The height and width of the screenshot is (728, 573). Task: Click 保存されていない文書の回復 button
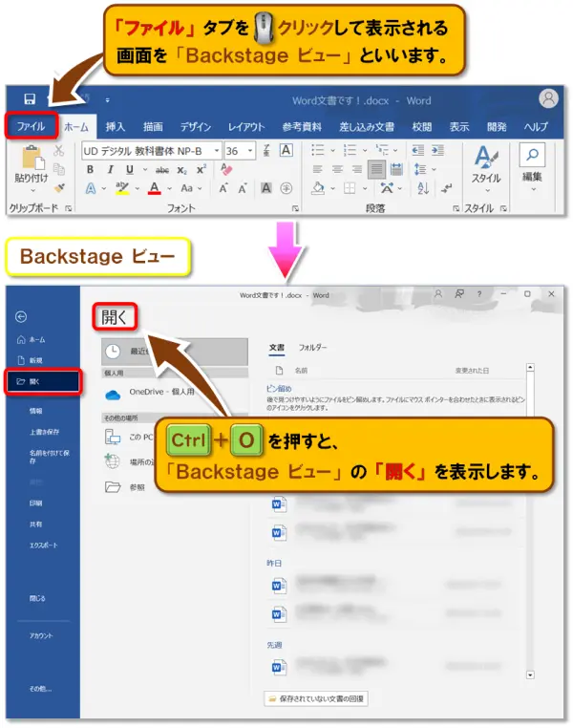(x=316, y=698)
